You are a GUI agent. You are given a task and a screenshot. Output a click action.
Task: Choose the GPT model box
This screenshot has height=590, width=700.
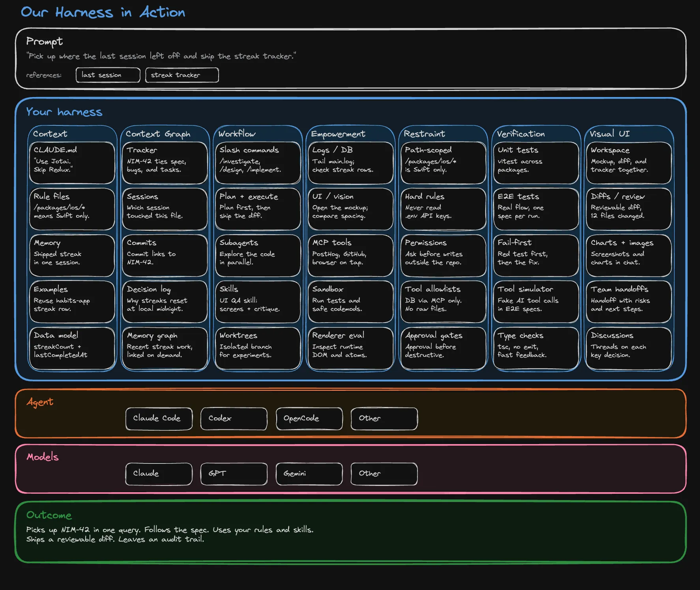[x=234, y=474]
